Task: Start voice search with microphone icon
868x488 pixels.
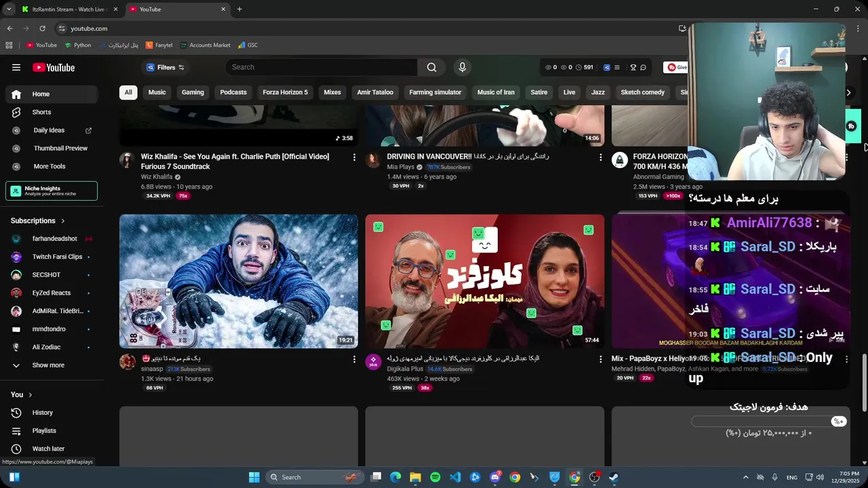Action: point(462,67)
